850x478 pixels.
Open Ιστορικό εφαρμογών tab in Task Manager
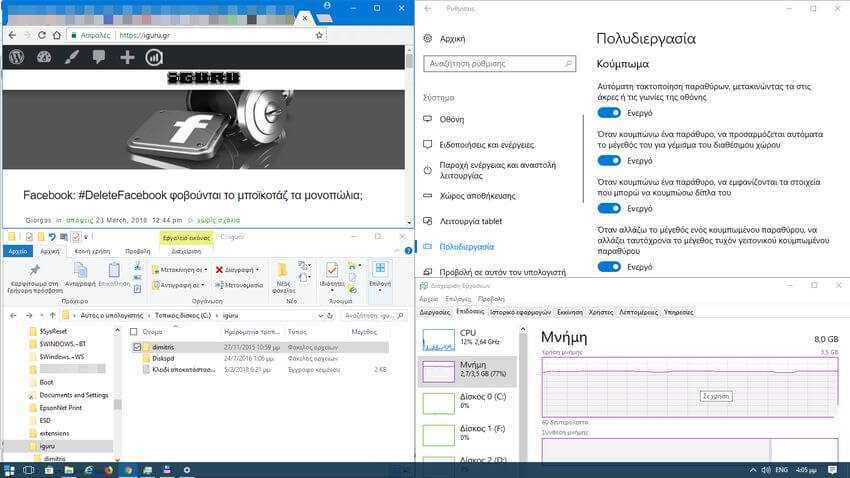tap(520, 312)
